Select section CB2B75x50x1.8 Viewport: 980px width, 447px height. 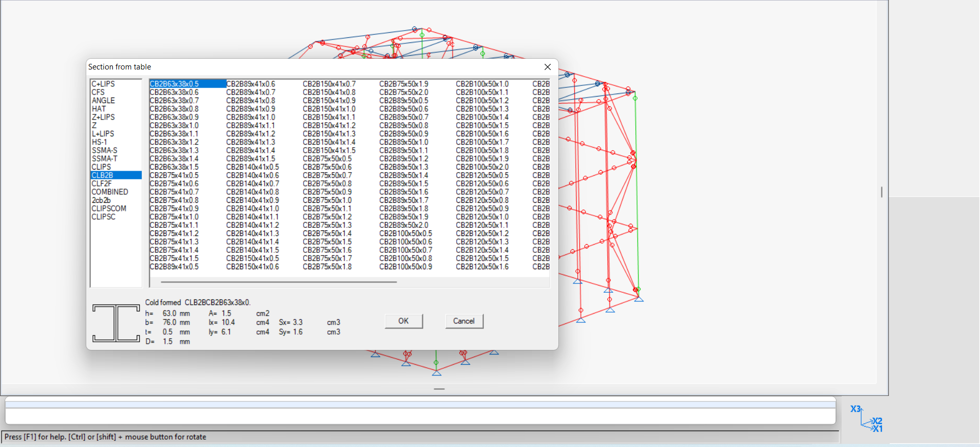(327, 267)
